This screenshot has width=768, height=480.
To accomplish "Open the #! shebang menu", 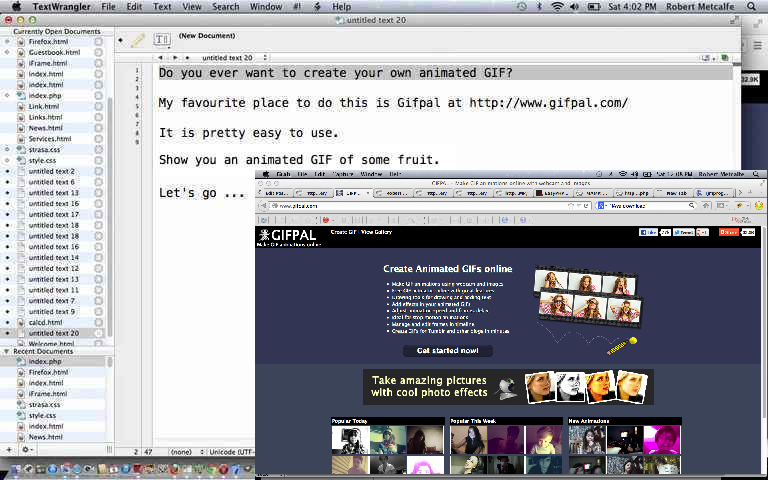I will tap(297, 6).
